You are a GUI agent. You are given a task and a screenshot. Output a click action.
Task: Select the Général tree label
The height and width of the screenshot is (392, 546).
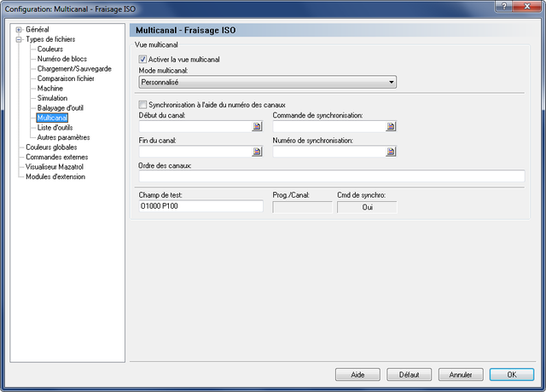point(38,30)
